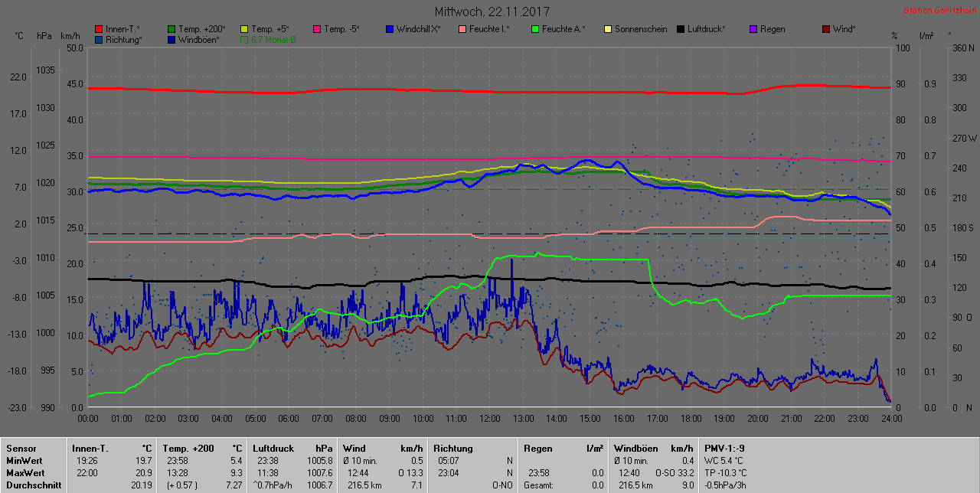980x493 pixels.
Task: Click the 90 O direction axis label
Action: pos(961,317)
